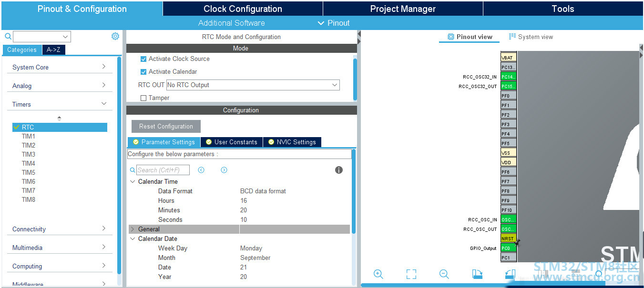Toggle Activate Clock Source checkbox
644x288 pixels.
pos(143,59)
